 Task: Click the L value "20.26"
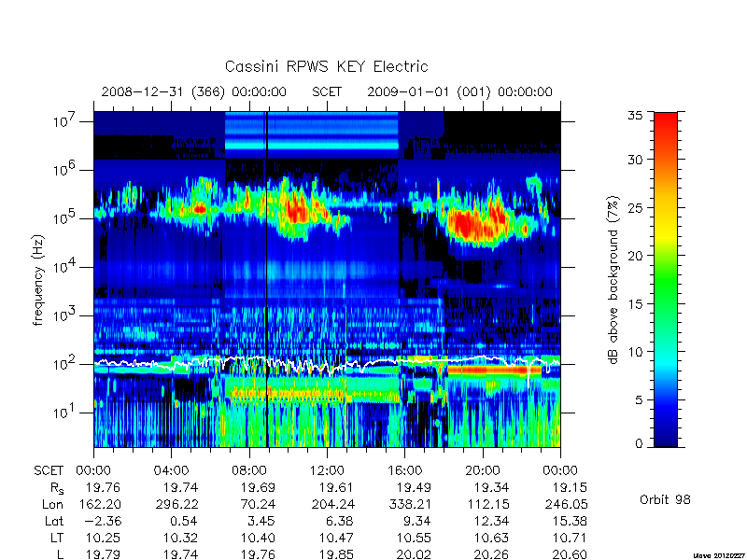tap(491, 554)
